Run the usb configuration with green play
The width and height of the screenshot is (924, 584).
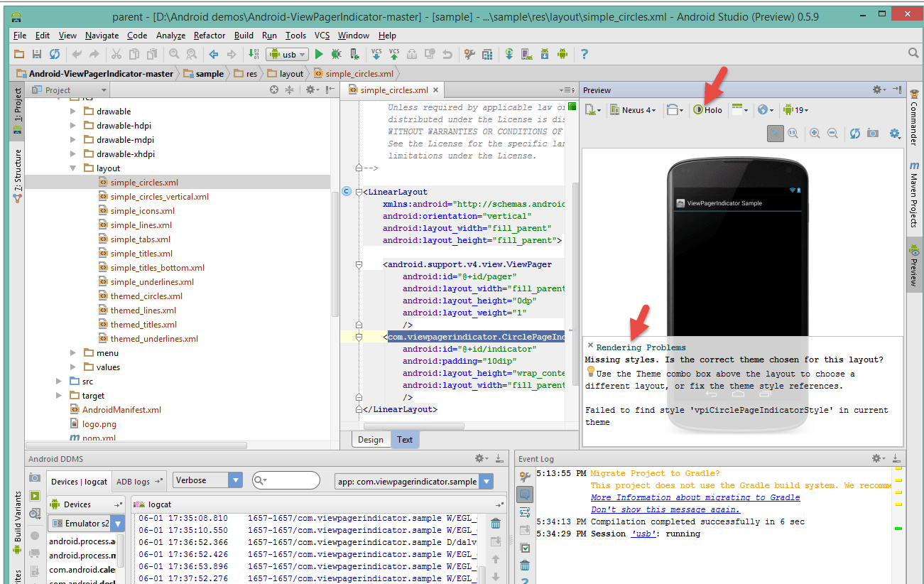click(319, 54)
